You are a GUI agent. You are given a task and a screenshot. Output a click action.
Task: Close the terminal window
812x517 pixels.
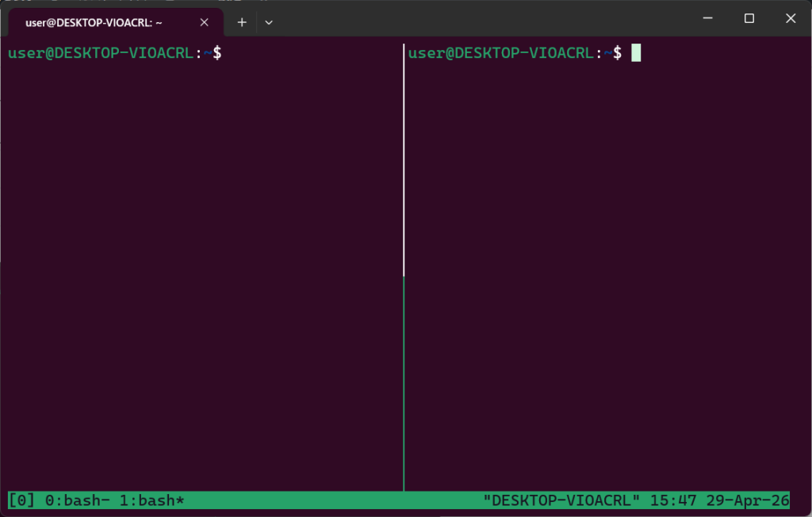(790, 18)
